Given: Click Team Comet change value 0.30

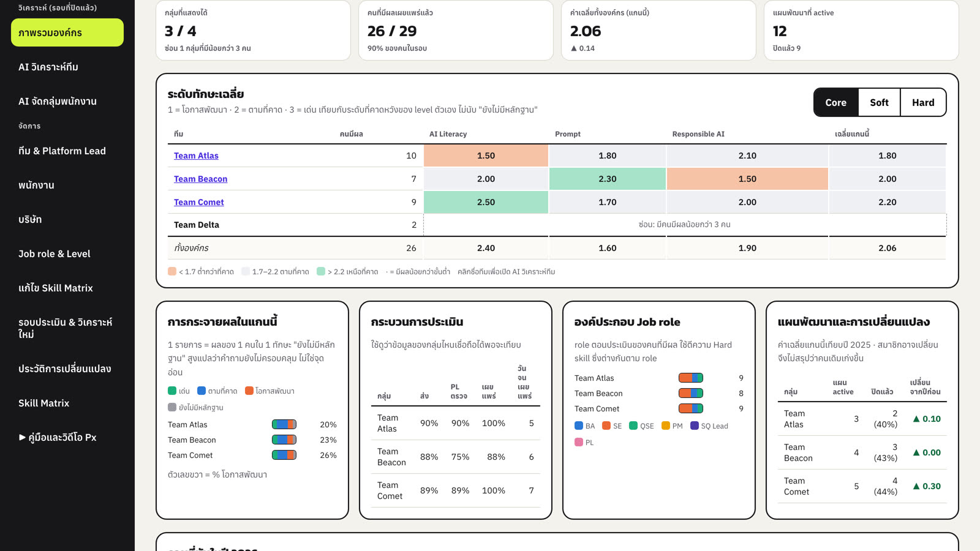Looking at the screenshot, I should tap(927, 486).
